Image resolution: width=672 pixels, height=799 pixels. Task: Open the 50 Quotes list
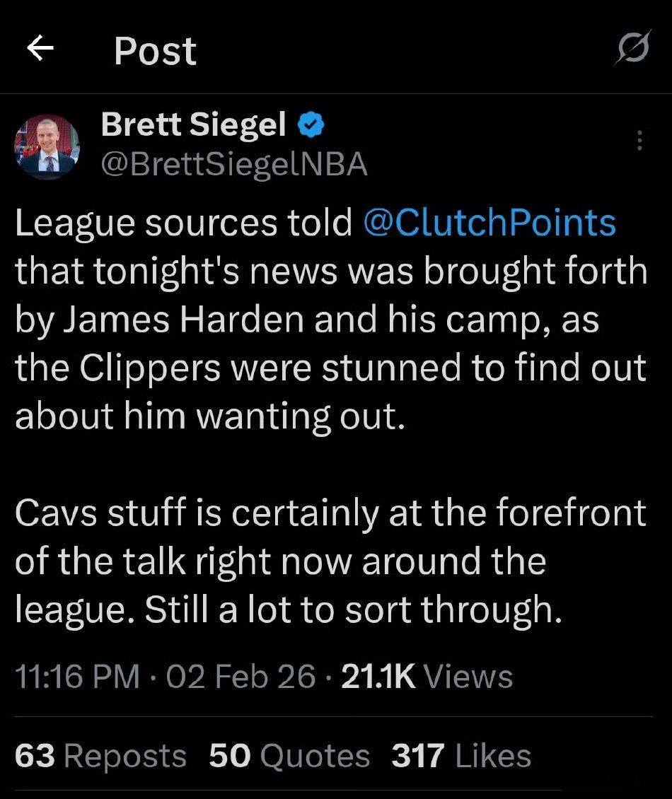pos(289,756)
